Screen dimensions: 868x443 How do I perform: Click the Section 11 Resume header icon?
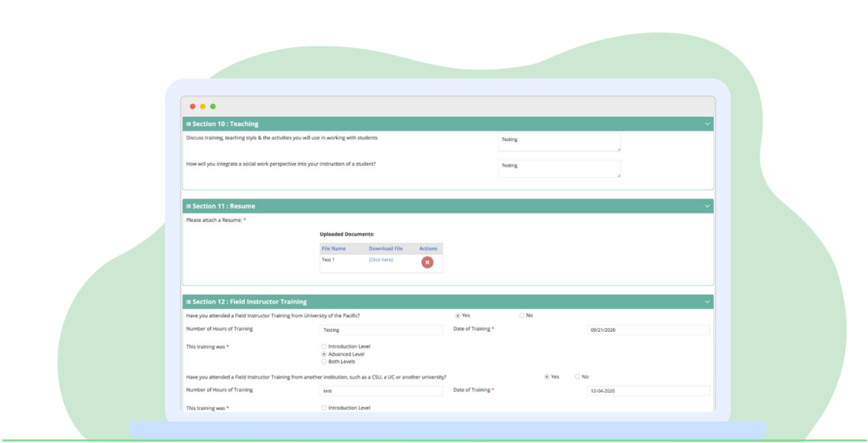pos(189,206)
